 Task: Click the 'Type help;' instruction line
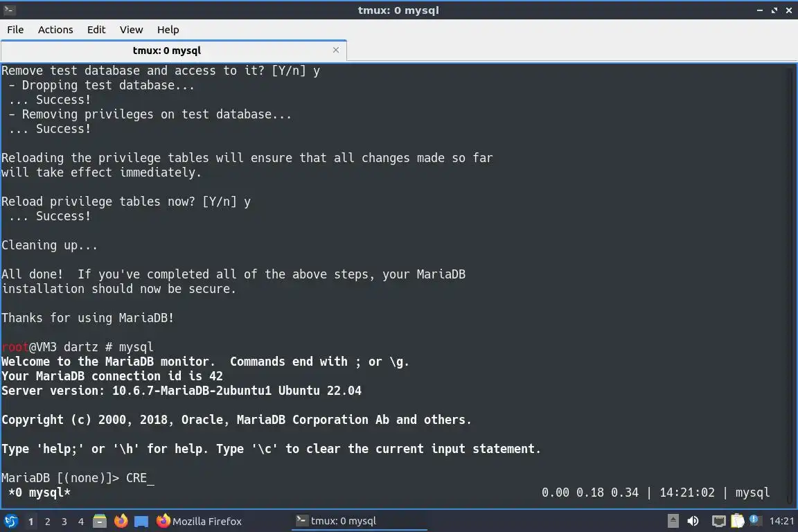point(271,449)
